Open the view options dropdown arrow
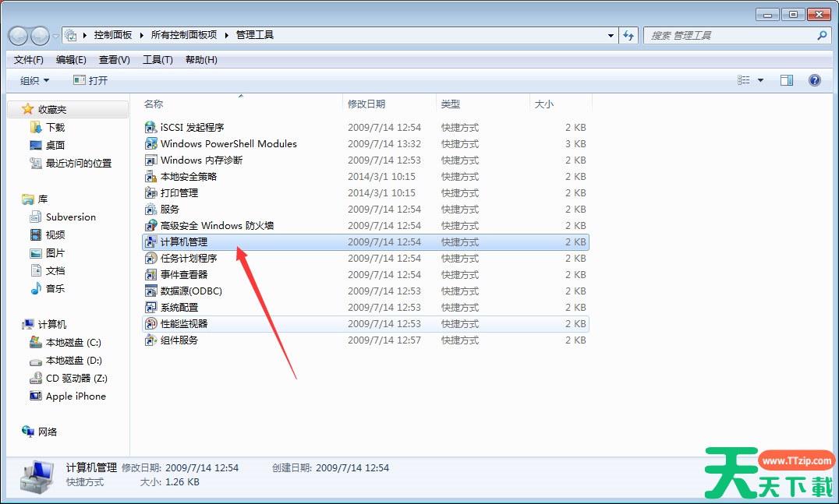Viewport: 839px width, 504px height. click(760, 80)
